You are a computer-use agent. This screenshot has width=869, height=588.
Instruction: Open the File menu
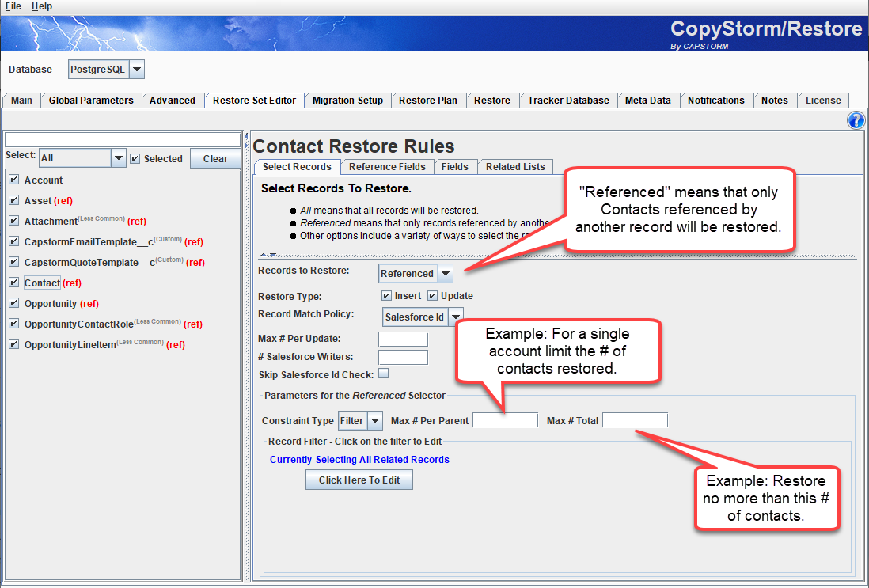point(13,6)
